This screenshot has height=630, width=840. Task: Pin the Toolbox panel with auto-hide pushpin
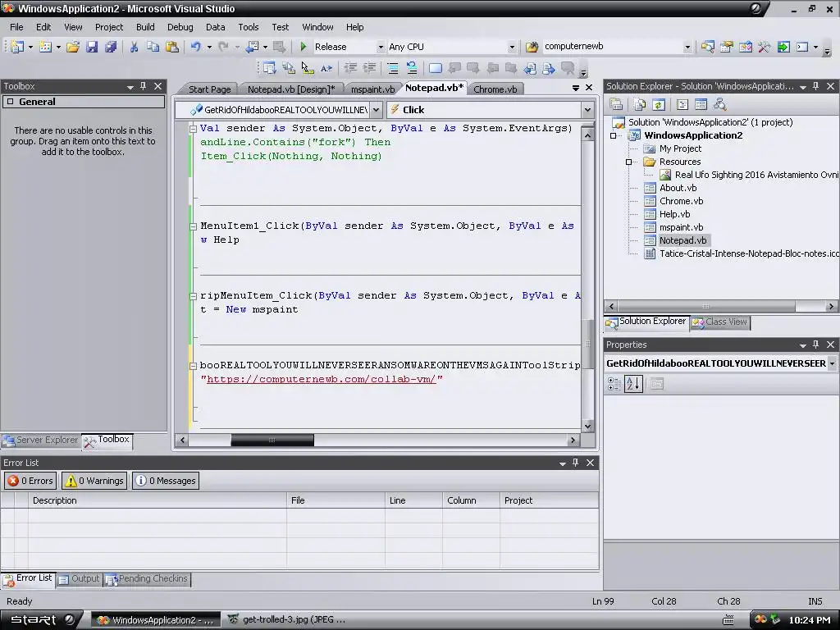(x=143, y=86)
